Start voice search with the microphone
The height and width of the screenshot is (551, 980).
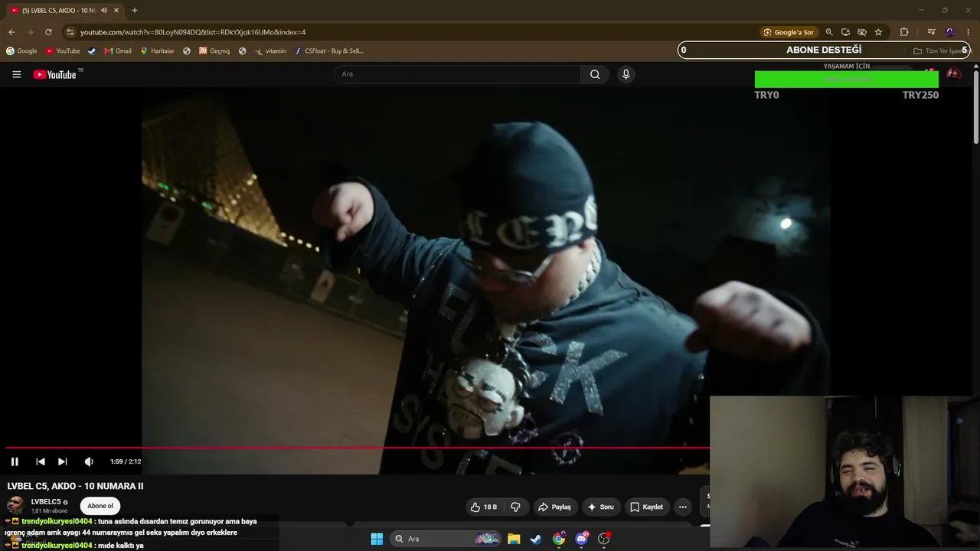pyautogui.click(x=626, y=74)
